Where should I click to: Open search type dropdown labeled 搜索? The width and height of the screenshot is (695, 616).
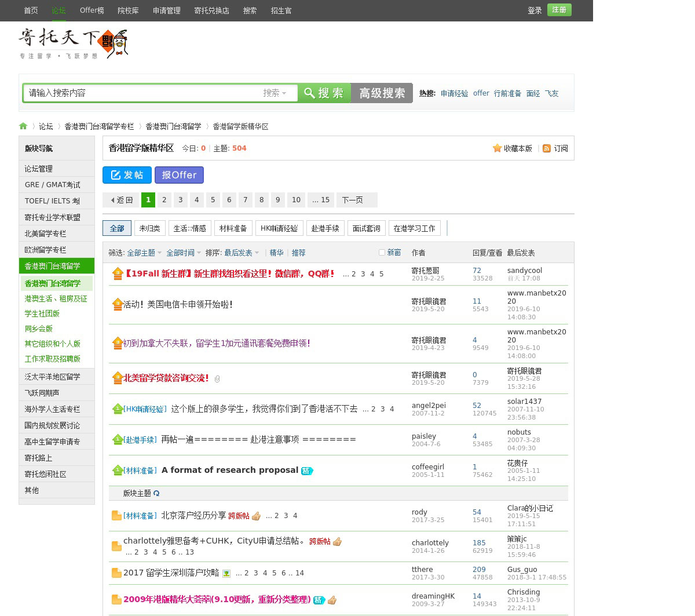pos(275,93)
